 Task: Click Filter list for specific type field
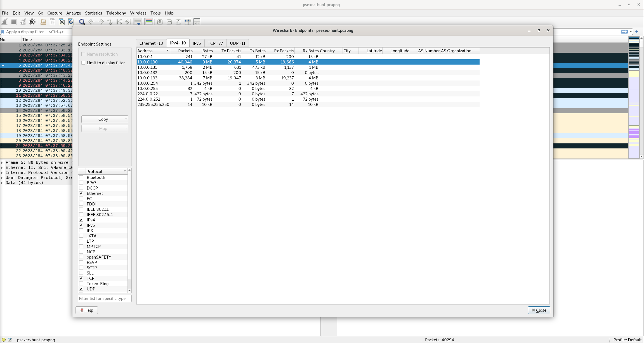tap(105, 298)
